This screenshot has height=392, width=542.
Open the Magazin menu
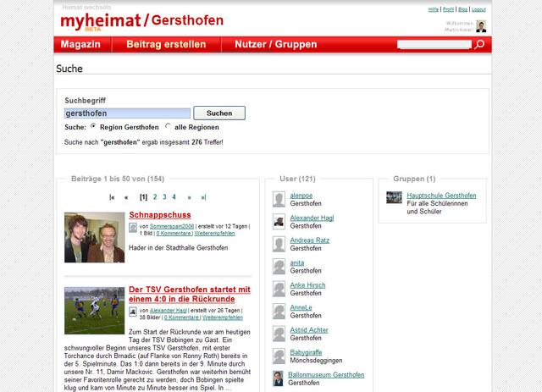tap(80, 44)
